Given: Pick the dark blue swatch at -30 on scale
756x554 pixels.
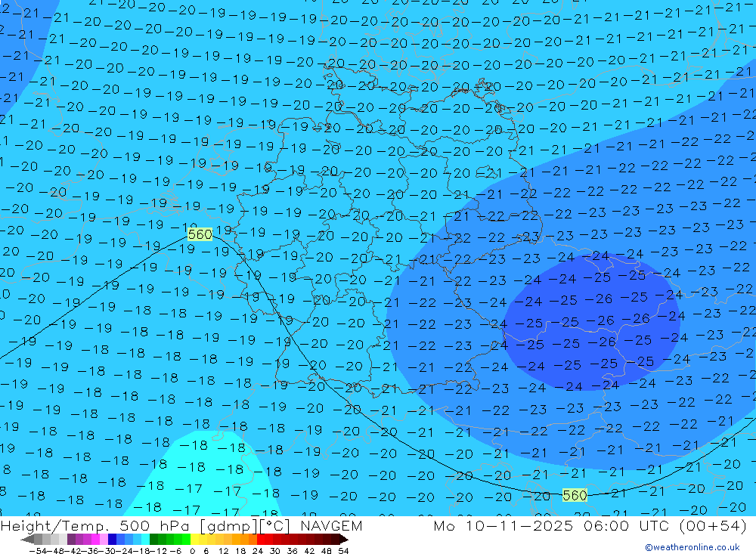Looking at the screenshot, I should click(x=112, y=539).
